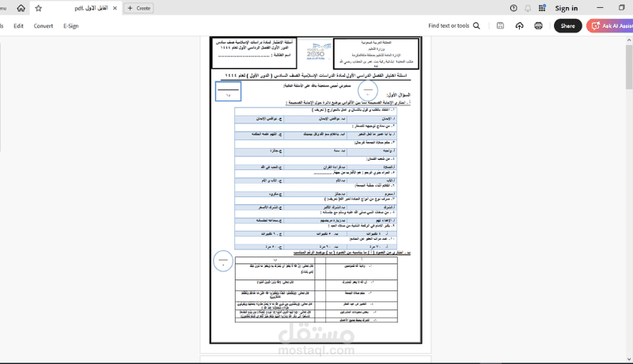The width and height of the screenshot is (633, 364).
Task: Restore down the Acrobat window
Action: point(622,8)
